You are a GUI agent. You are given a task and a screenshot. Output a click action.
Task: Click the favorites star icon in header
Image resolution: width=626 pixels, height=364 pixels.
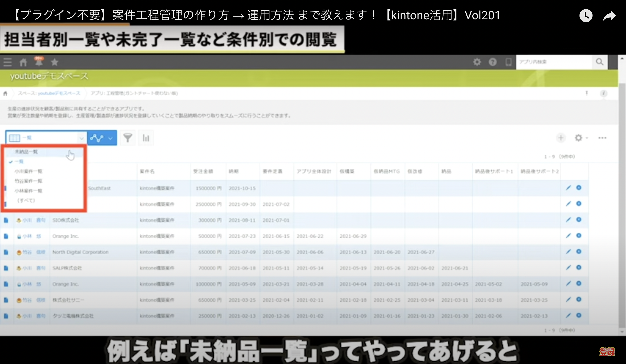[x=55, y=62]
